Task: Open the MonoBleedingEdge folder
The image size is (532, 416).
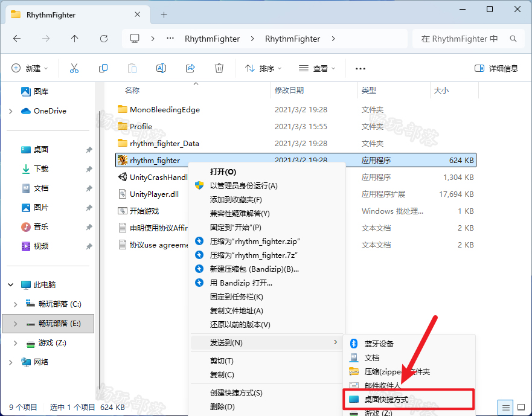Action: tap(158, 110)
